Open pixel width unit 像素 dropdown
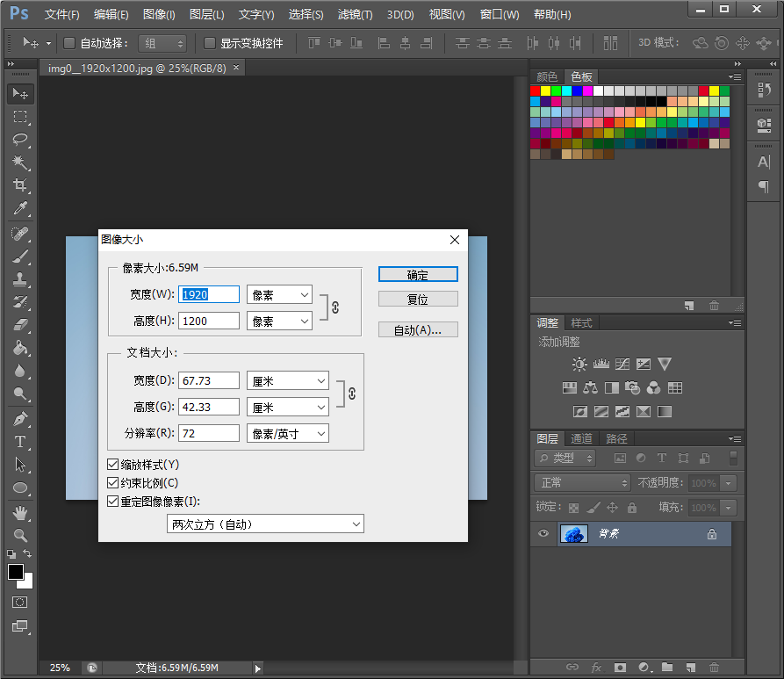 (x=279, y=295)
